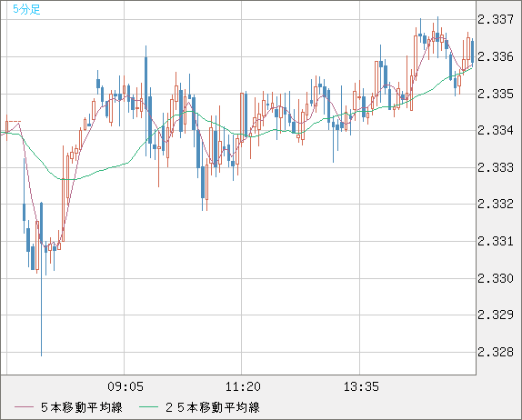
Task: Select the 2.336 price axis label
Action: pyautogui.click(x=496, y=56)
